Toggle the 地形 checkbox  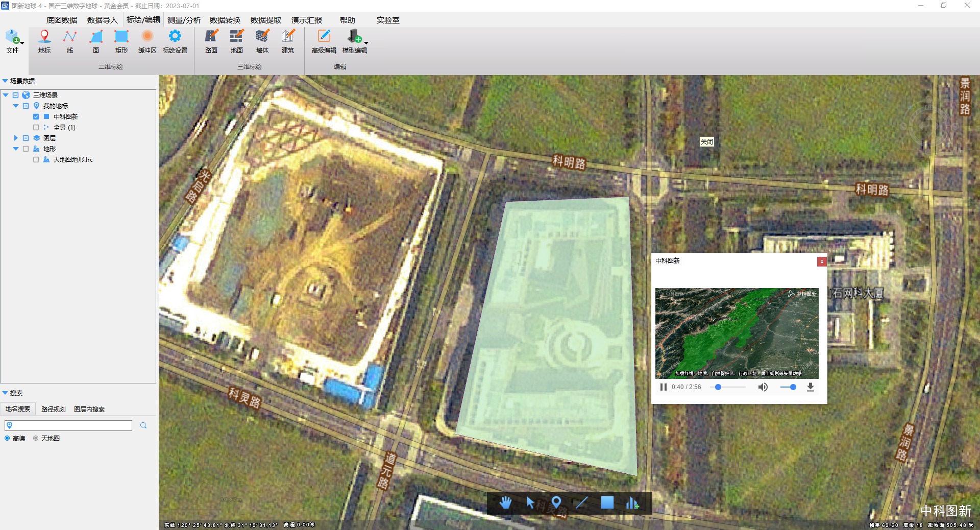point(26,149)
